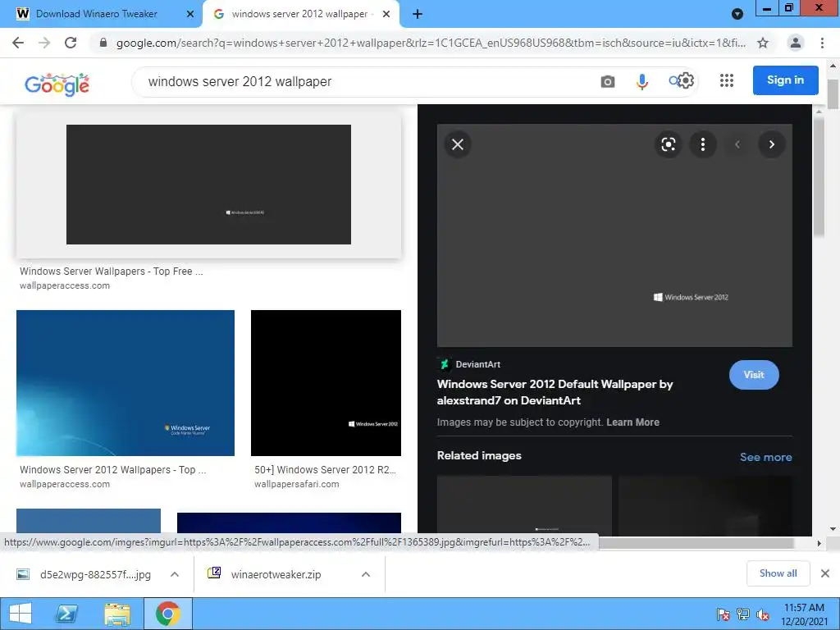Start voice search with microphone icon
The image size is (840, 630).
641,81
